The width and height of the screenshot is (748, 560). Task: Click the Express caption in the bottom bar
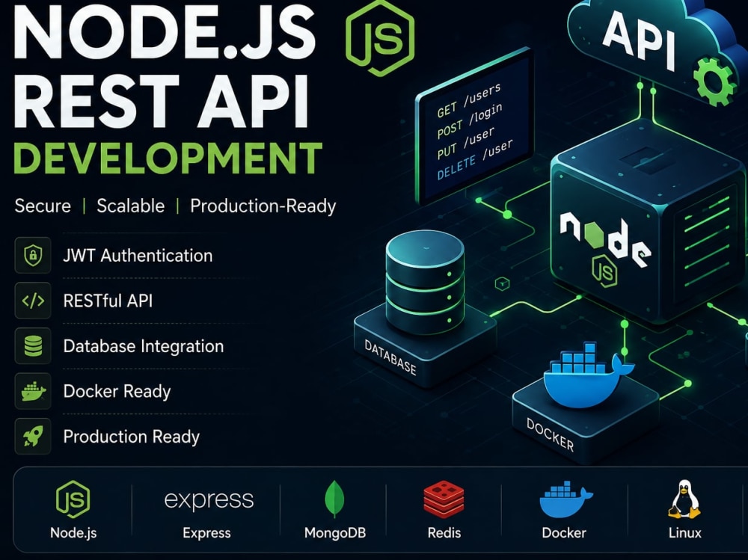coord(206,533)
